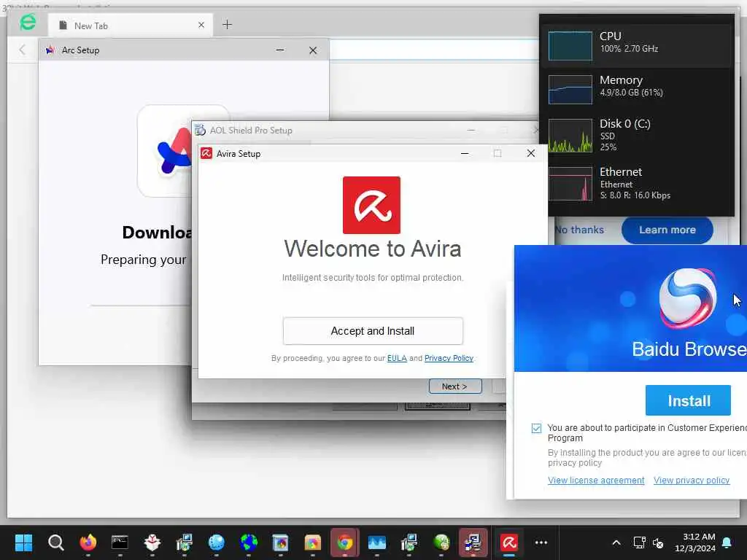This screenshot has width=747, height=560.
Task: Click the green-blue earth taskbar icon
Action: tap(249, 542)
